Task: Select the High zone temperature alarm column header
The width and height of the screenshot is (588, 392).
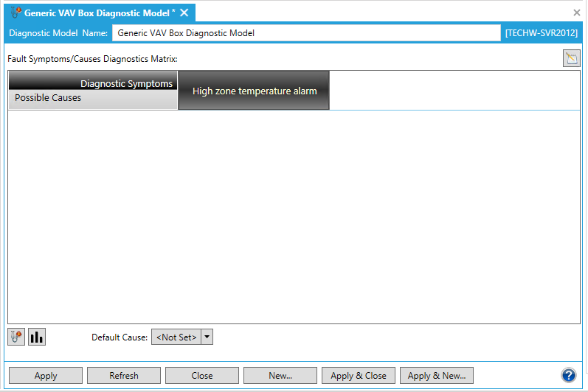Action: [x=254, y=91]
